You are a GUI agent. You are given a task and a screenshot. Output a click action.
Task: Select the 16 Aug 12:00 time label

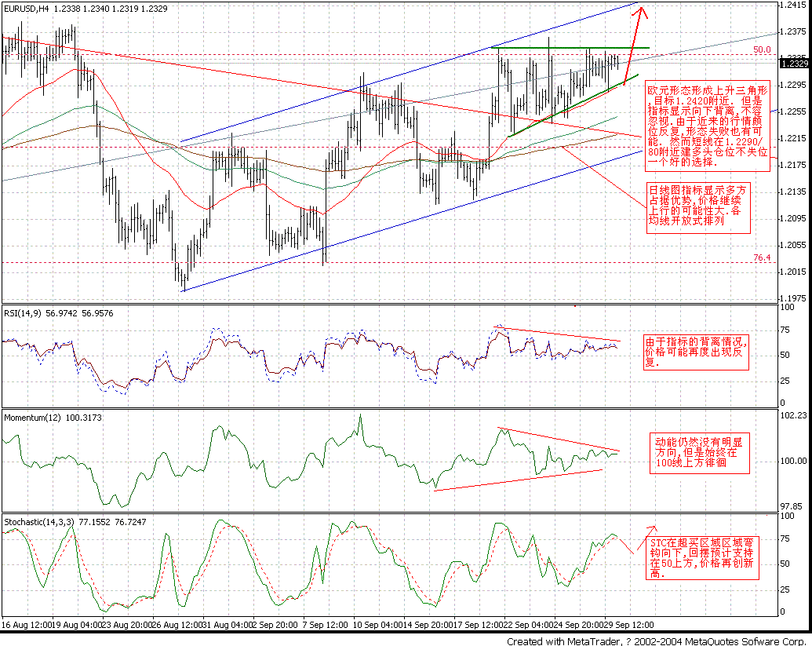click(25, 625)
